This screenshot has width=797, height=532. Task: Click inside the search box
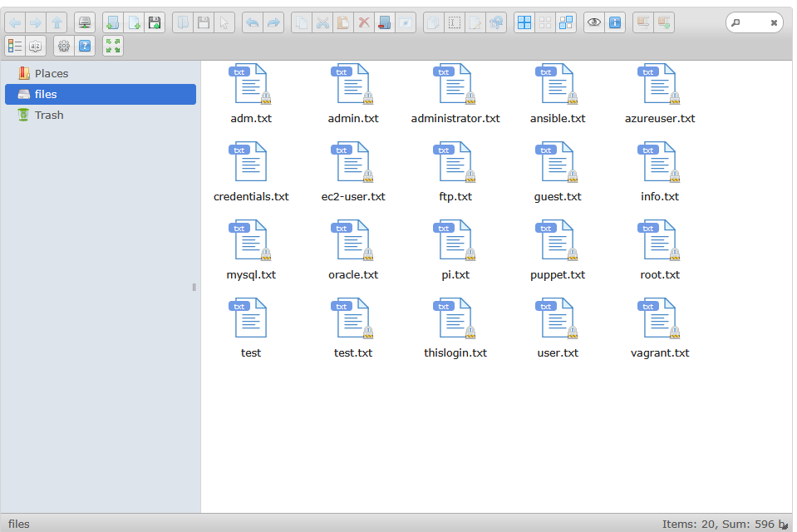(755, 23)
